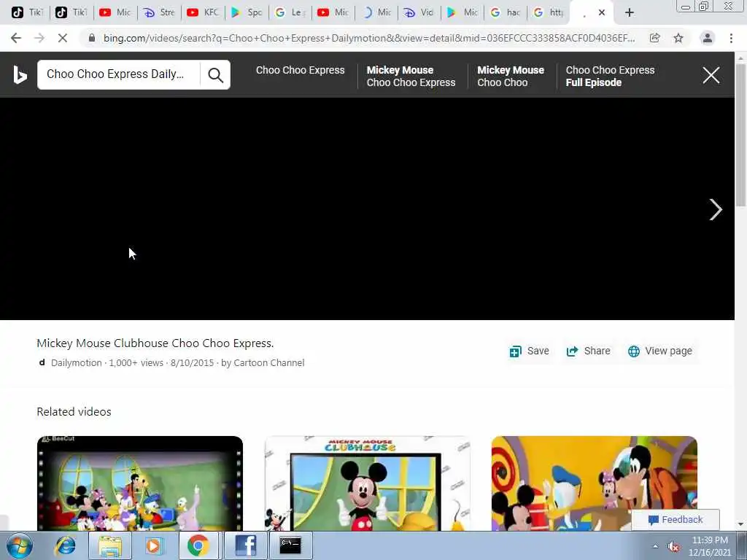Show hidden tray icons arrow
This screenshot has width=747, height=560.
tap(656, 547)
